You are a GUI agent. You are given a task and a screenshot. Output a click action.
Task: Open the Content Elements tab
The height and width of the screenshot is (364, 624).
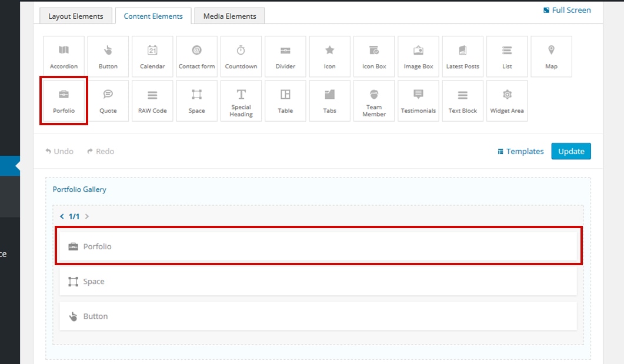(x=154, y=16)
